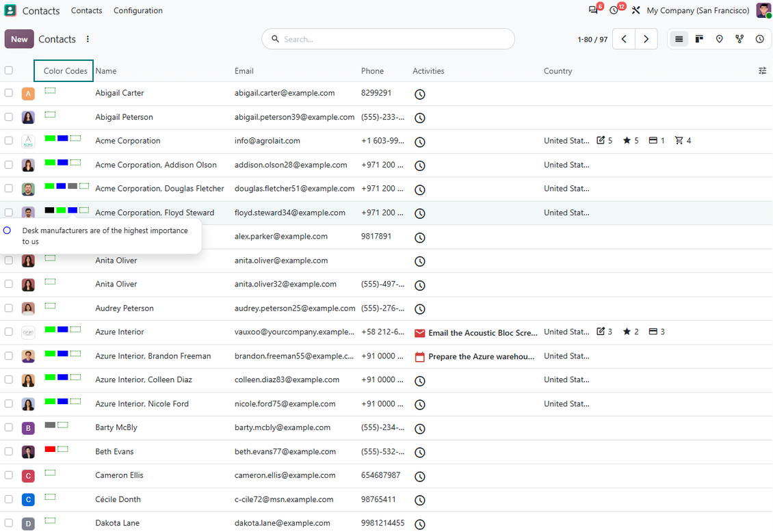The height and width of the screenshot is (532, 773).
Task: Sort by Country column header
Action: click(x=558, y=71)
